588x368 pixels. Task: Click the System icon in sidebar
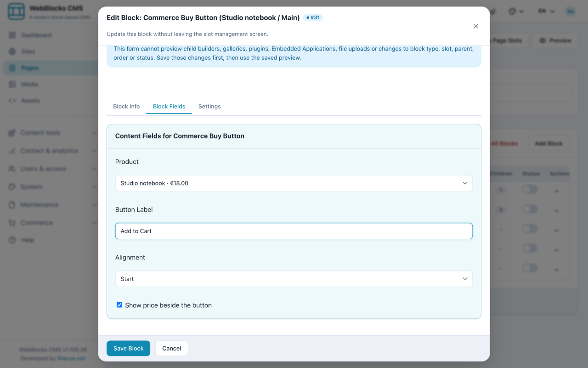12,187
